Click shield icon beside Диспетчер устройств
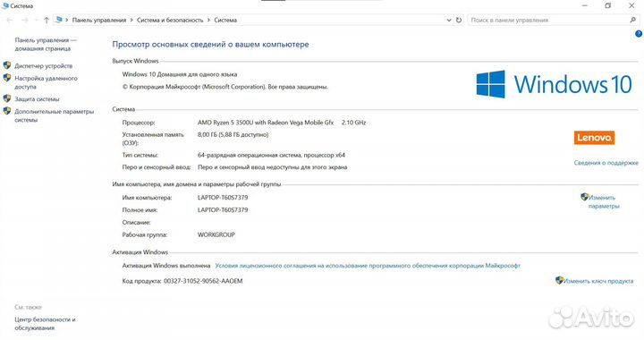The width and height of the screenshot is (644, 340). click(7, 65)
